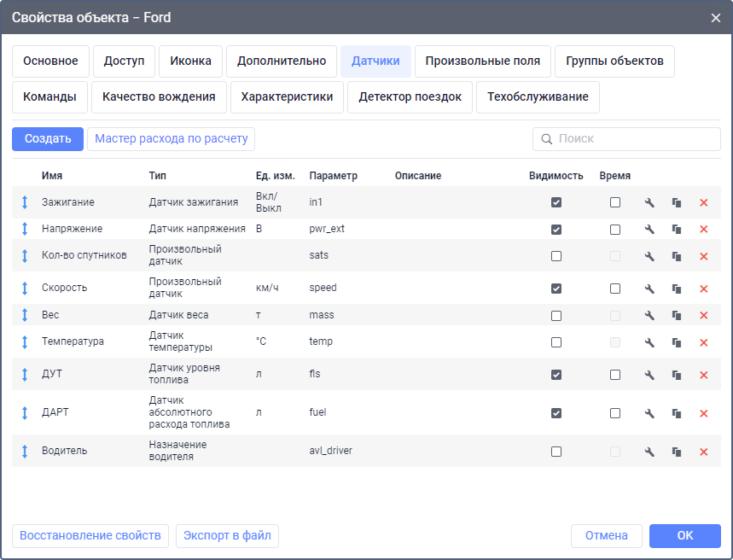Copy the Напряжение sensor
Screen dimensions: 733x560
click(x=677, y=230)
